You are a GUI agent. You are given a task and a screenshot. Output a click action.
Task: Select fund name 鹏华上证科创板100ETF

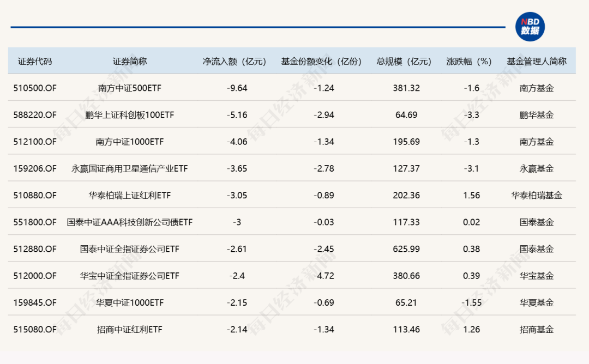pos(130,115)
